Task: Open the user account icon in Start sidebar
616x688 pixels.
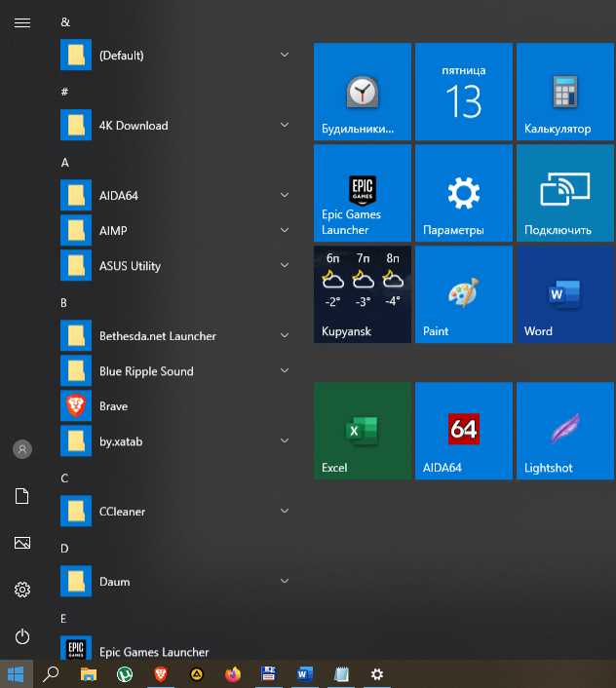Action: tap(22, 449)
